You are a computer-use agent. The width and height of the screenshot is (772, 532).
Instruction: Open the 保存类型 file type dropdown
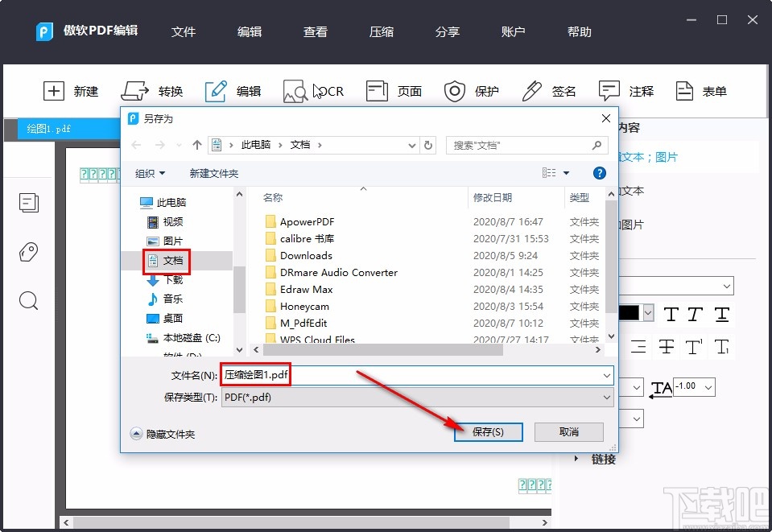point(608,397)
